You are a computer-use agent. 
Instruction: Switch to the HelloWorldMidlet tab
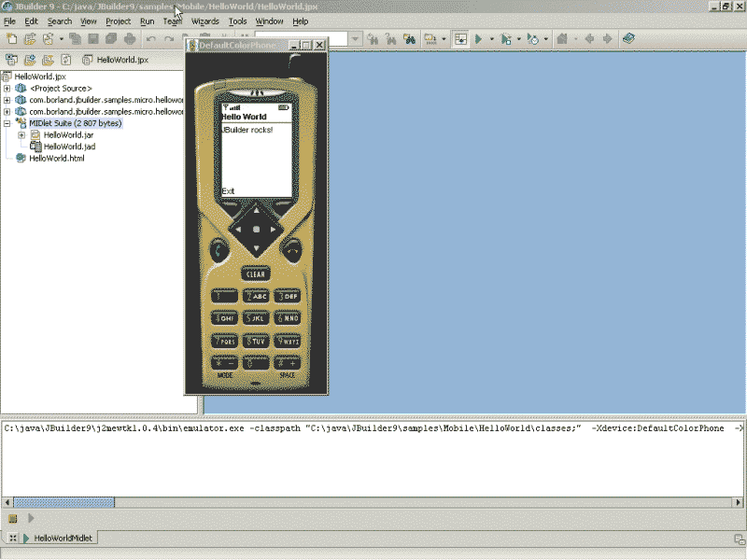[63, 539]
